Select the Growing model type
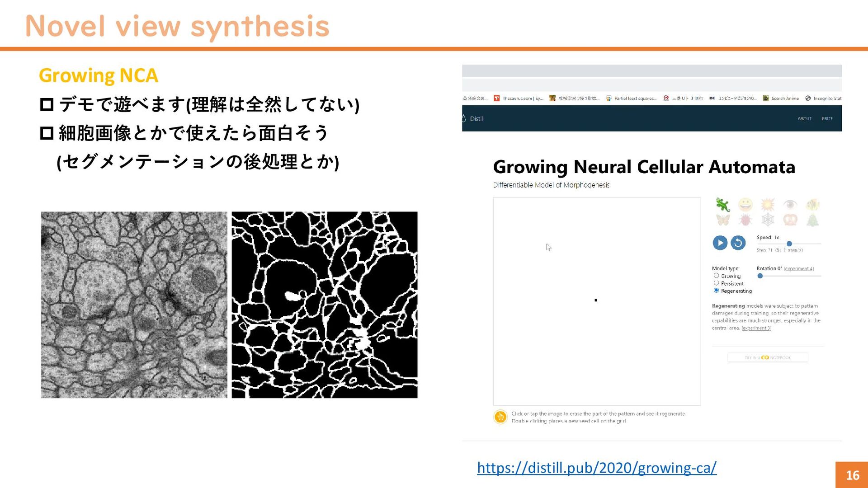 click(716, 276)
